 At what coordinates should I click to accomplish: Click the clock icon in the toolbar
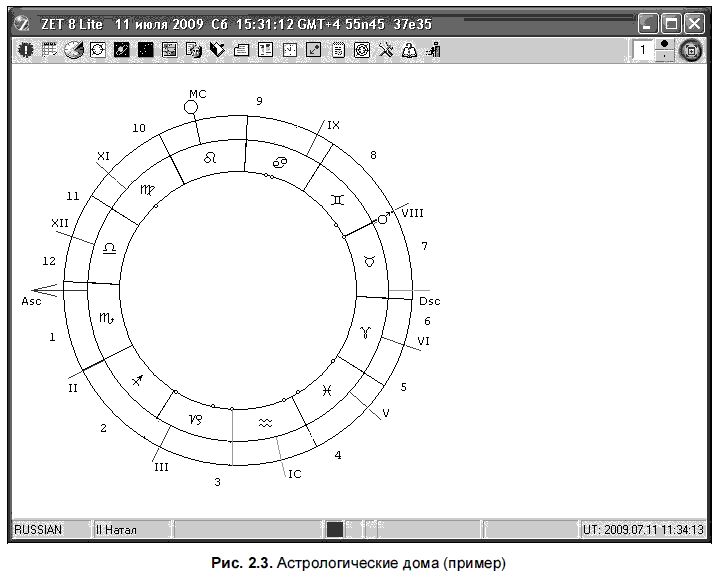coord(290,50)
